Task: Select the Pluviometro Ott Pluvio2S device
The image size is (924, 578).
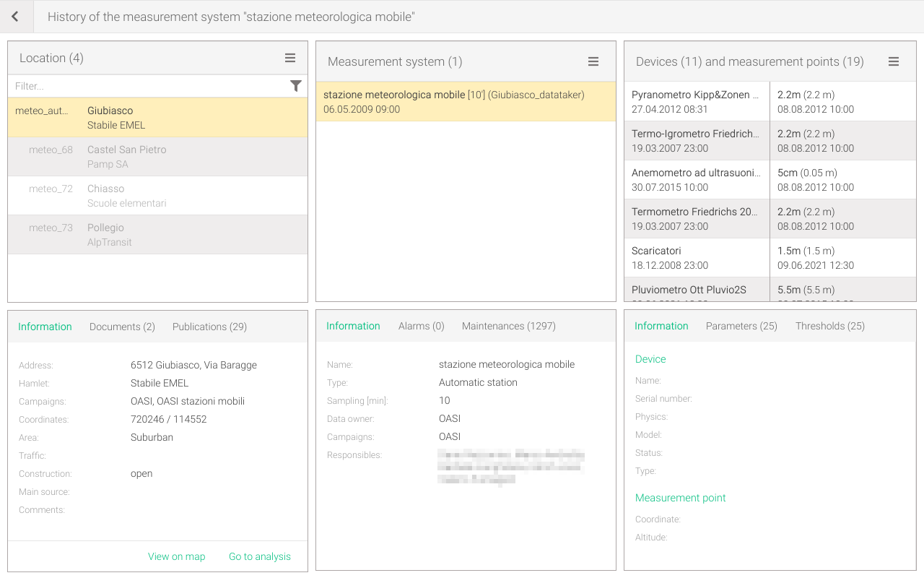Action: pyautogui.click(x=697, y=290)
